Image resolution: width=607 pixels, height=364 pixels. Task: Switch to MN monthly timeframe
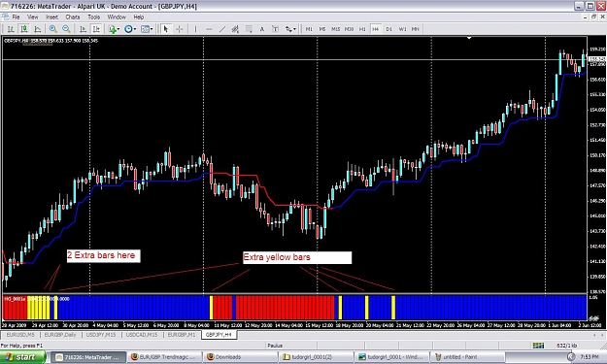pos(416,29)
